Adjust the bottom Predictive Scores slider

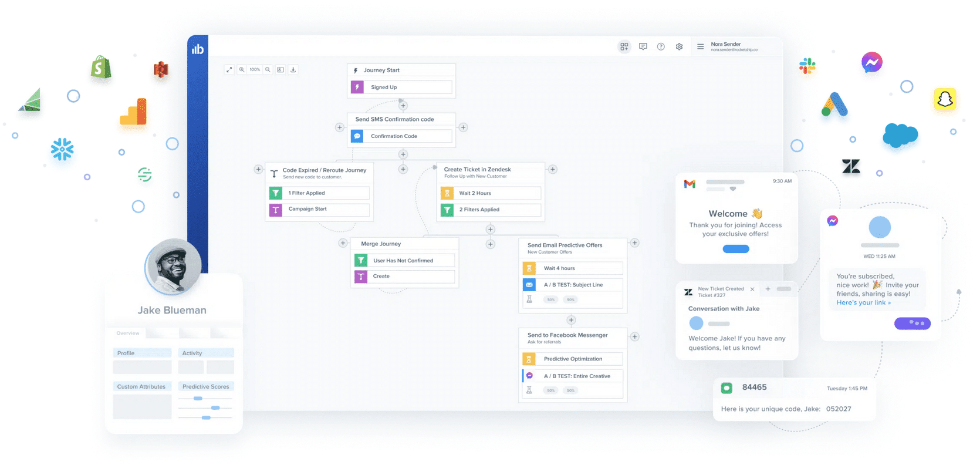click(x=206, y=417)
